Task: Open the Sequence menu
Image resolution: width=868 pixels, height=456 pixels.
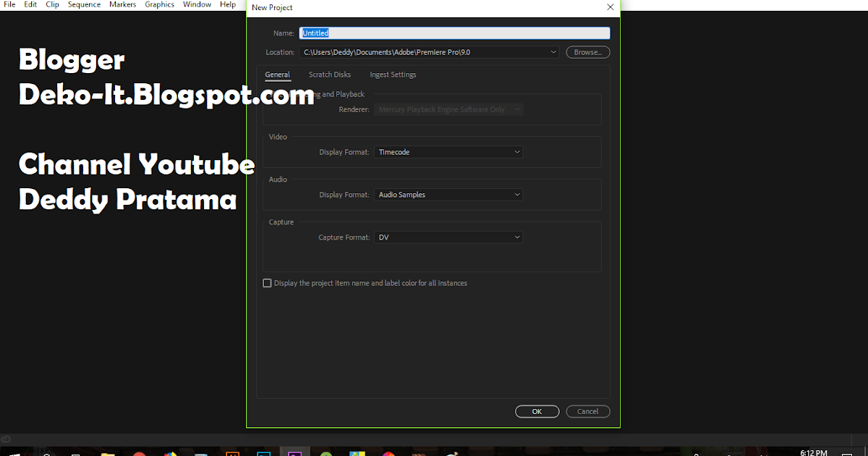Action: pos(85,4)
